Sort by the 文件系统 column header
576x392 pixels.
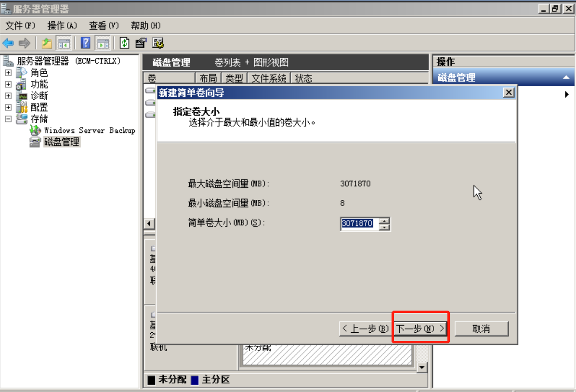tap(269, 78)
